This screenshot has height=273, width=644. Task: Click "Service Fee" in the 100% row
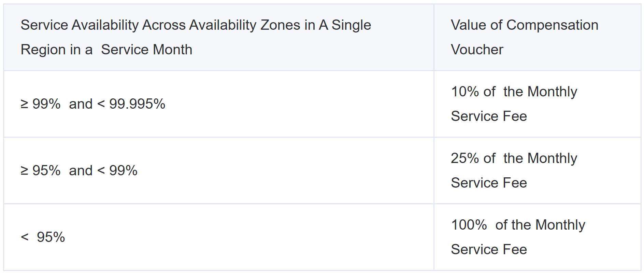[489, 250]
